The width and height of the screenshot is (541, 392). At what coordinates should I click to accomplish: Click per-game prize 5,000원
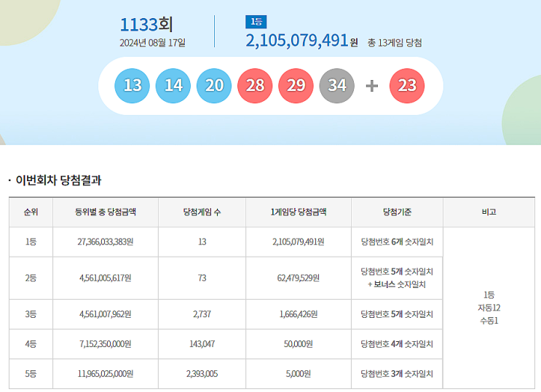pyautogui.click(x=299, y=374)
